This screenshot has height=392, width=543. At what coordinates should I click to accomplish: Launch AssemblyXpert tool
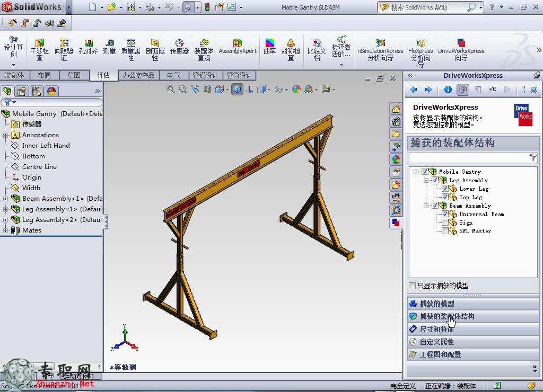click(x=238, y=47)
